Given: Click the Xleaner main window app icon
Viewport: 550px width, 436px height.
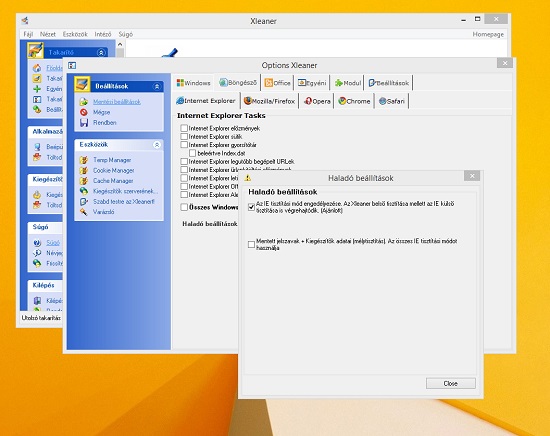Looking at the screenshot, I should coord(25,21).
